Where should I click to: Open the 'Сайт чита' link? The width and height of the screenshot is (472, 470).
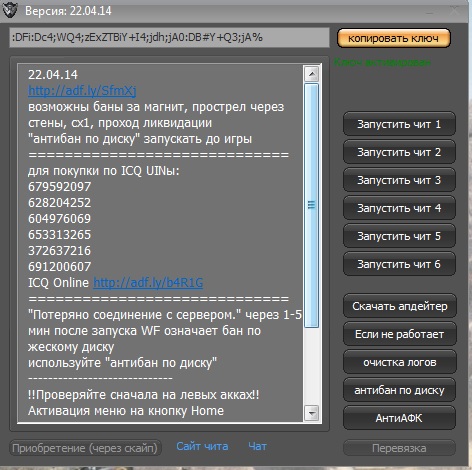(x=202, y=446)
